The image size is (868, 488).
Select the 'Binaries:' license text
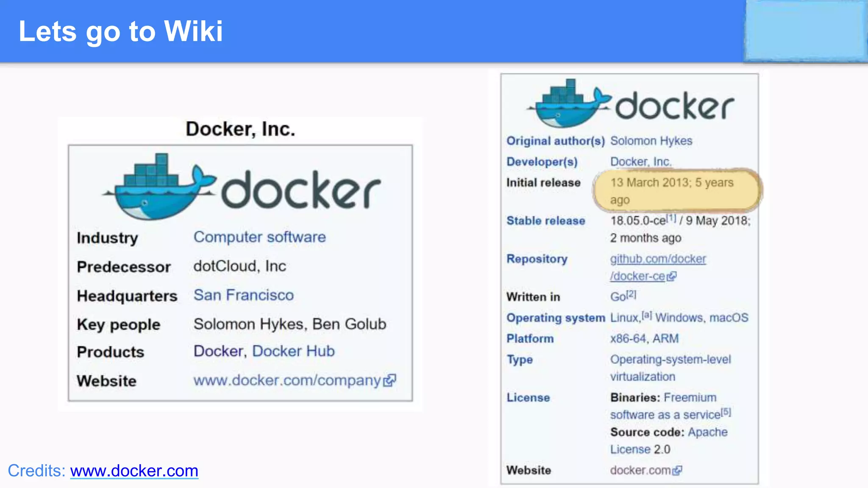(635, 397)
